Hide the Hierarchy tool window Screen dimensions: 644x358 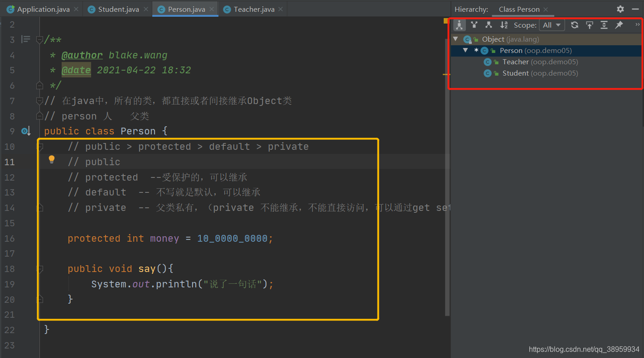(635, 9)
